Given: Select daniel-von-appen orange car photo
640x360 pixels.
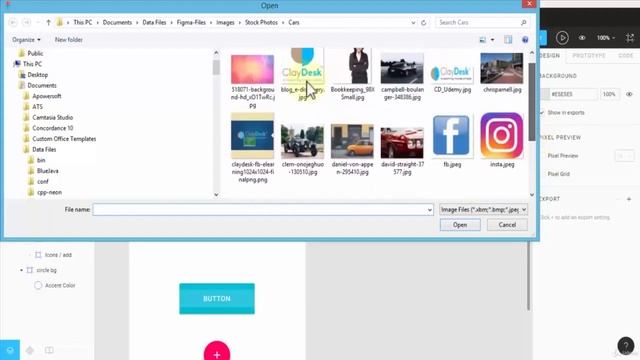Looking at the screenshot, I should (x=352, y=149).
